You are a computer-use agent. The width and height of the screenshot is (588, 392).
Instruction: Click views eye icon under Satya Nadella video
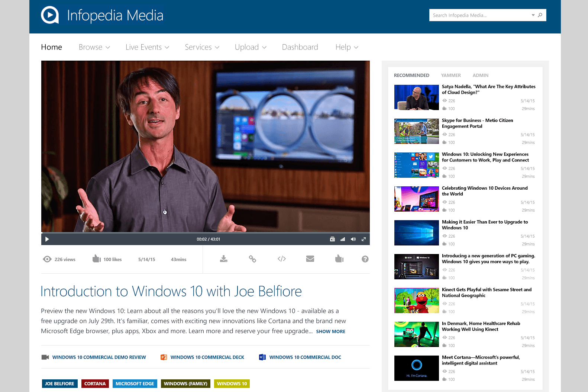pyautogui.click(x=445, y=101)
